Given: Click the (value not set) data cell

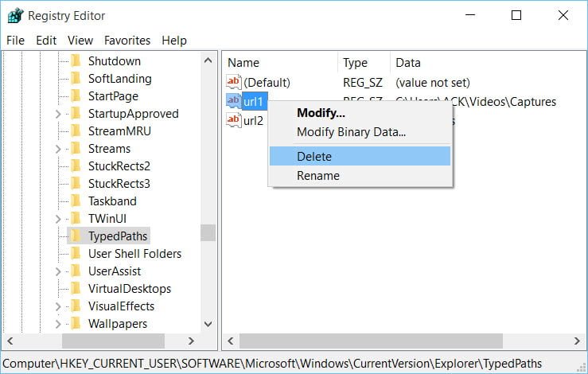Looking at the screenshot, I should tap(432, 83).
